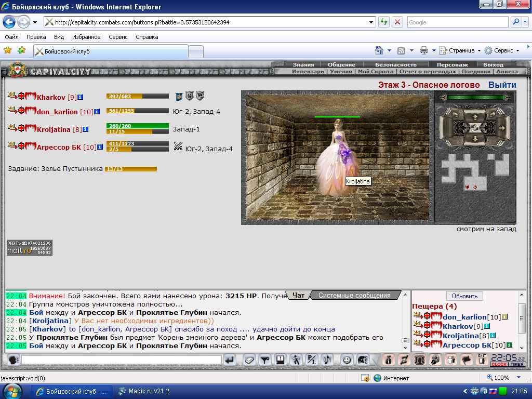Click the Обновить button in the player list
This screenshot has width=532, height=399.
464,296
